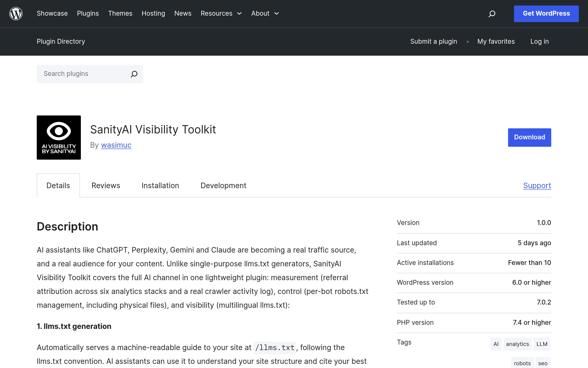This screenshot has width=588, height=368.
Task: Click the 'Tested up to' 7.0.2 value
Action: [544, 302]
